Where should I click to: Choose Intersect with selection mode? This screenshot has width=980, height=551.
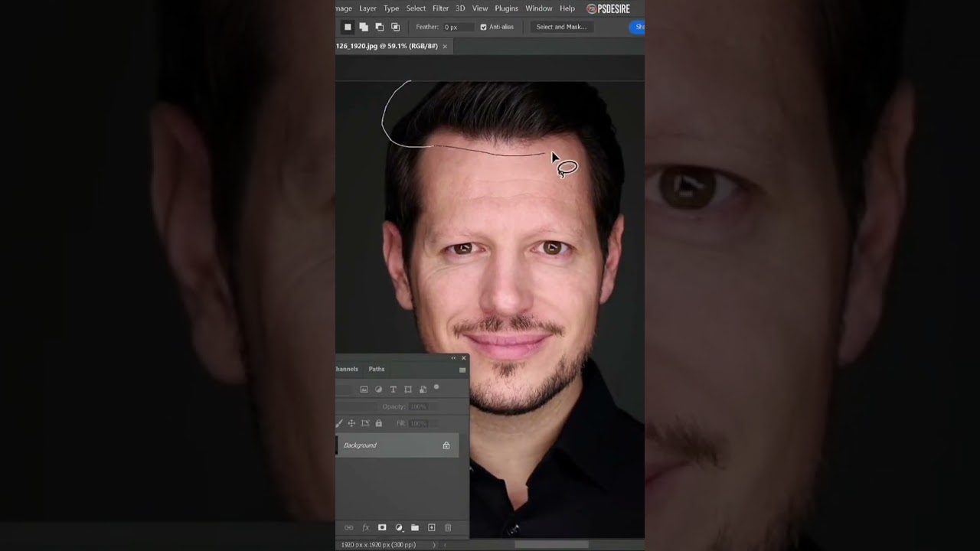click(396, 27)
